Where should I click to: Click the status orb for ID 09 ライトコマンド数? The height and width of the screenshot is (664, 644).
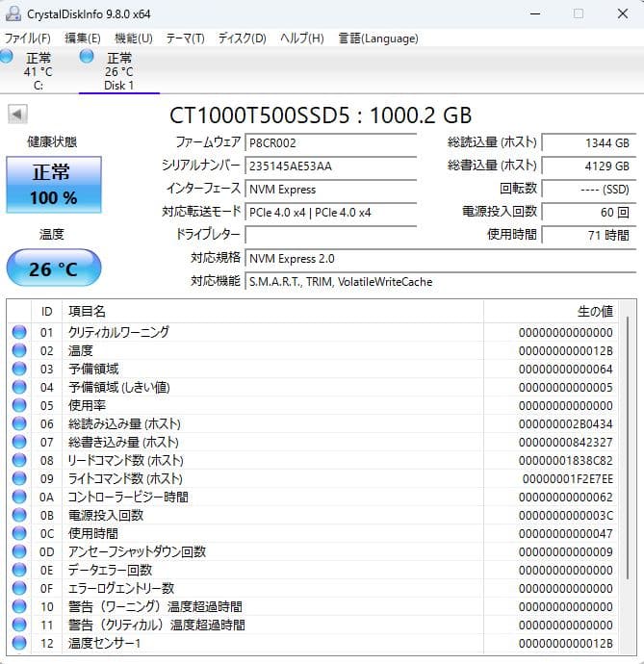tap(19, 478)
